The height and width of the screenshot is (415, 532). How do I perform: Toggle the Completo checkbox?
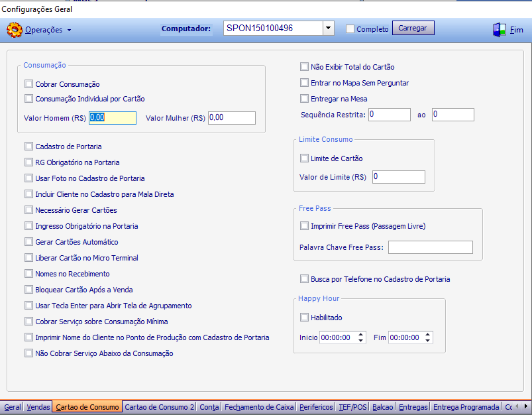[x=350, y=29]
